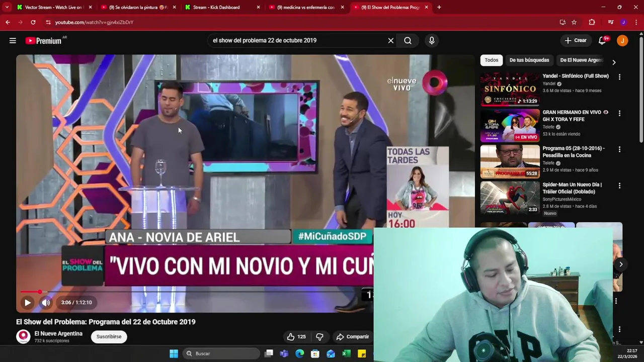644x362 pixels.
Task: Open the orange J account avatar on YouTube
Action: click(x=622, y=41)
